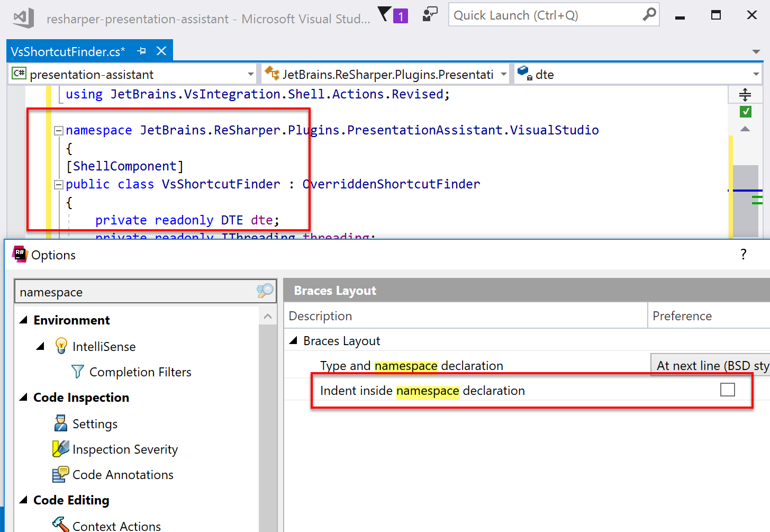Open the Code Annotations options page
Viewport: 770px width, 532px height.
pyautogui.click(x=123, y=474)
